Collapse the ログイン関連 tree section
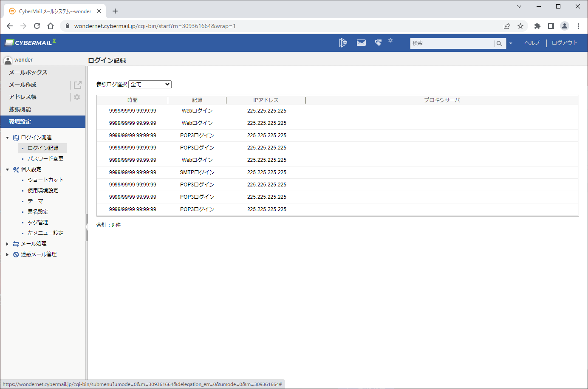The height and width of the screenshot is (389, 588). point(7,138)
